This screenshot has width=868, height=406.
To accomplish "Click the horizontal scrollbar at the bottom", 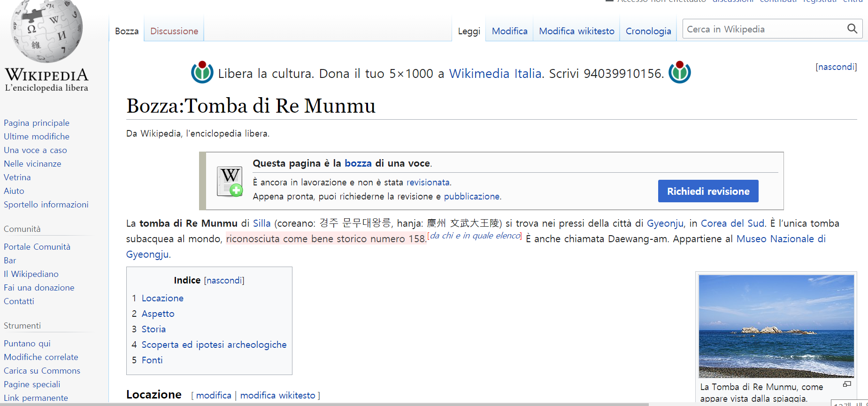I will [324, 404].
